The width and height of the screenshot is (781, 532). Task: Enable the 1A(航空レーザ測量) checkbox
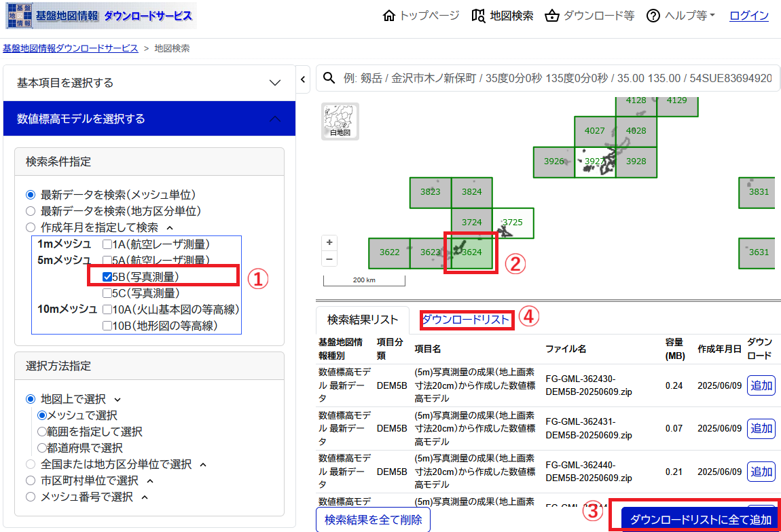click(x=107, y=244)
